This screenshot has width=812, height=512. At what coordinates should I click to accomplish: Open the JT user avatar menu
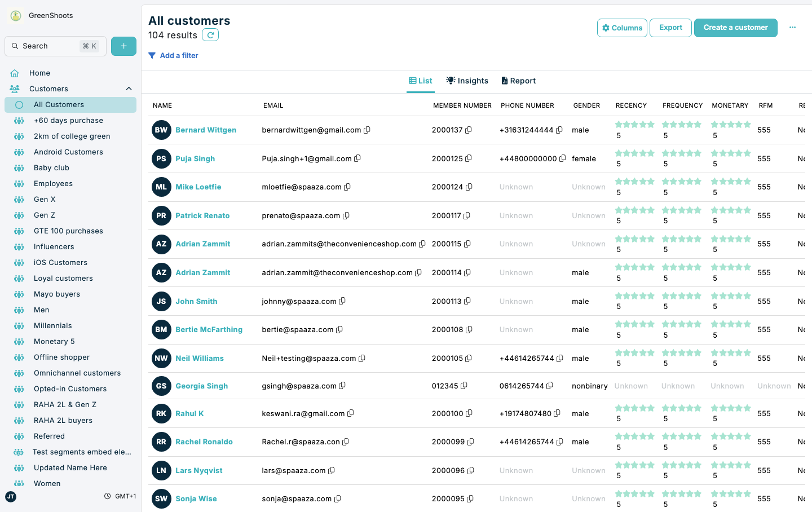coord(10,497)
